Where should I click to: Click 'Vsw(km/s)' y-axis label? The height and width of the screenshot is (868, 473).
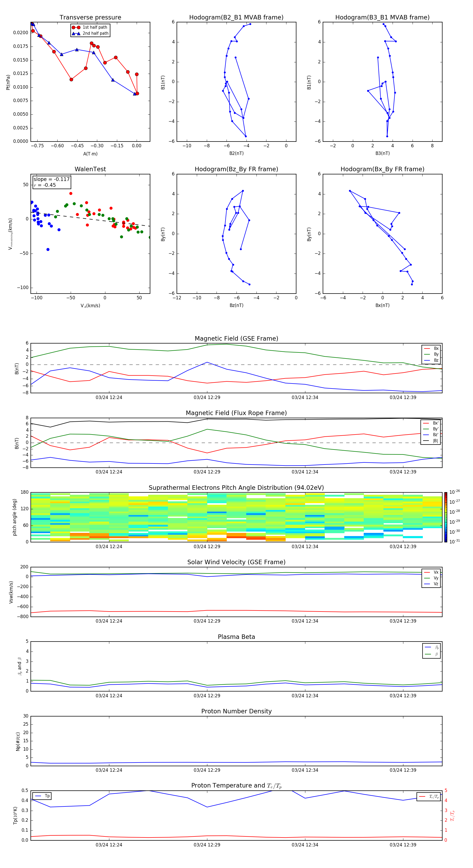click(11, 592)
